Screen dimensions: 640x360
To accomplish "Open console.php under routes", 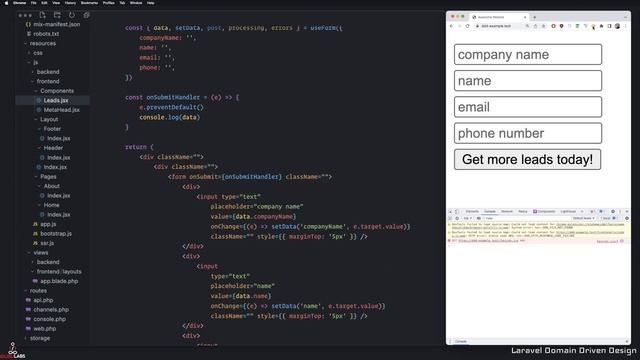I will point(49,319).
